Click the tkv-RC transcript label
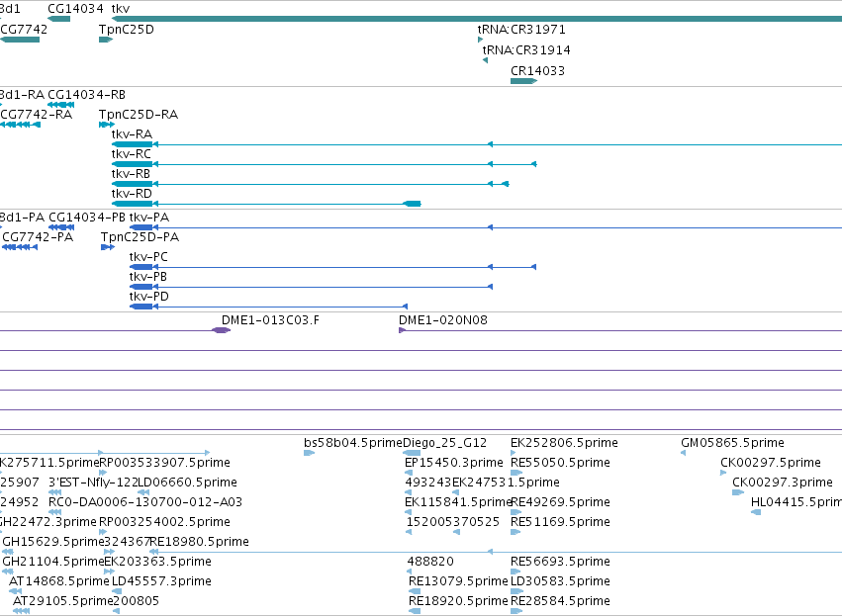This screenshot has height=616, width=842. pos(131,154)
